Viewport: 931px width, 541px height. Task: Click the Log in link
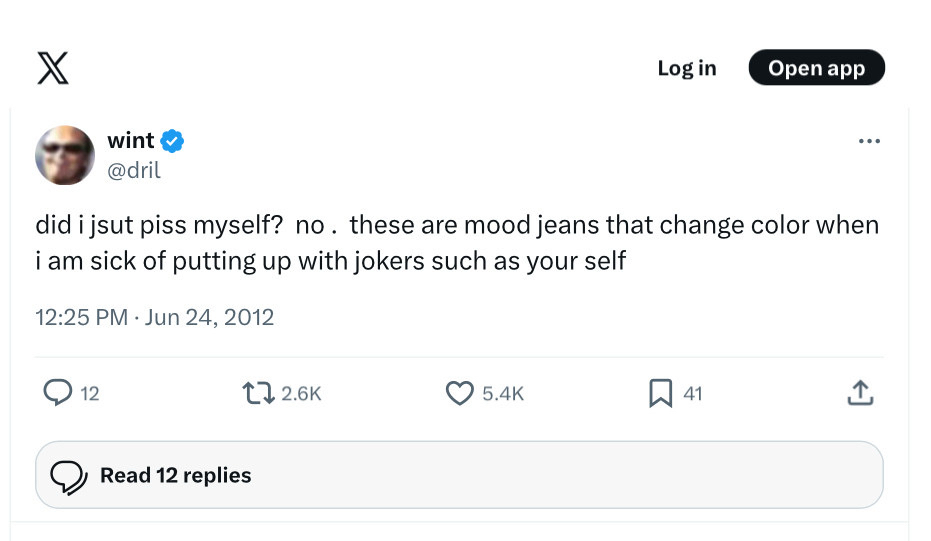pyautogui.click(x=686, y=68)
